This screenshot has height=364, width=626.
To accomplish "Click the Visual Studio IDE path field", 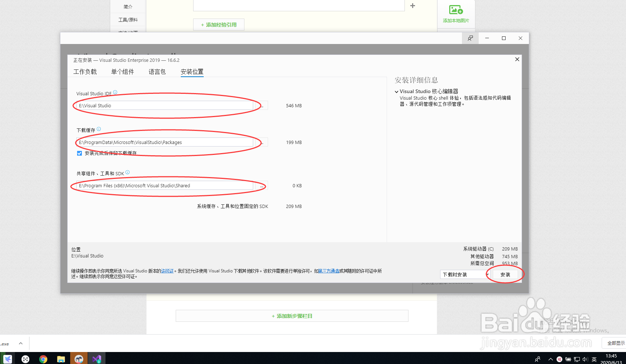I will pos(165,105).
